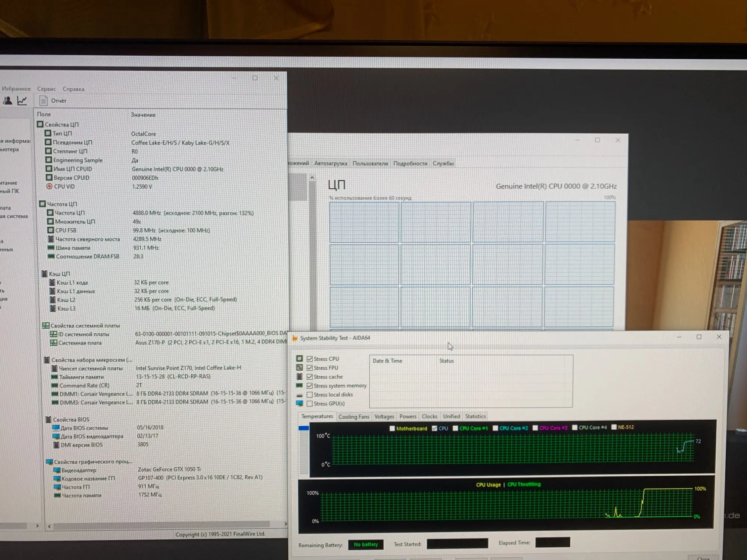Click the Stress CPU chip icon
747x560 pixels.
(x=299, y=358)
